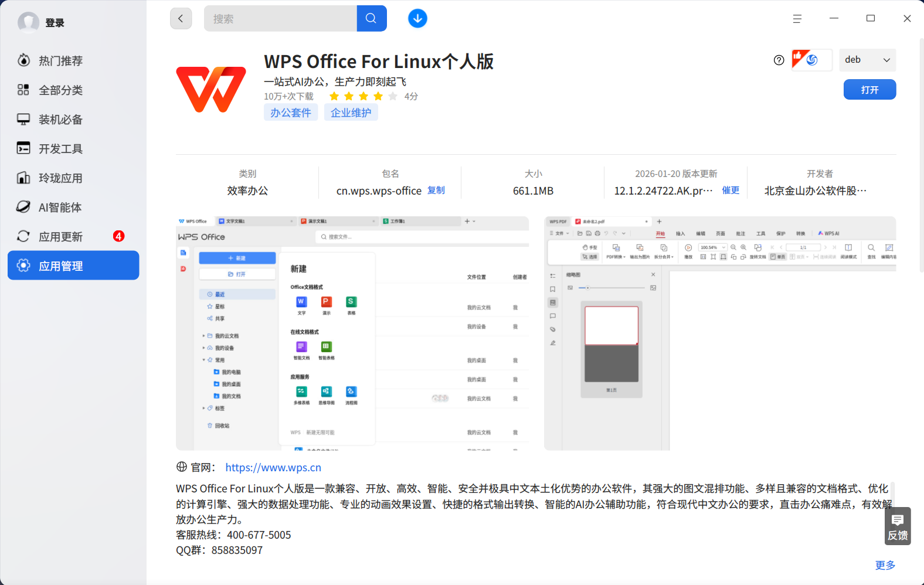
Task: Open the hamburger main menu
Action: 797,19
